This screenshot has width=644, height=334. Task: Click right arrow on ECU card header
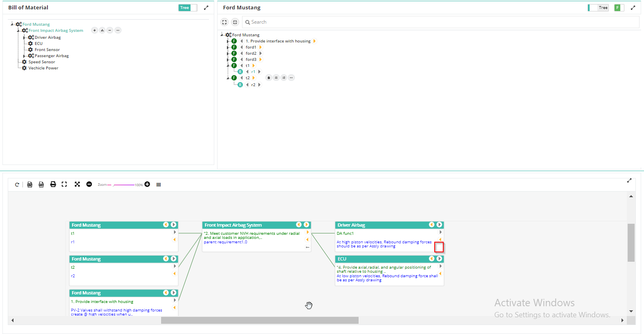tap(439, 258)
